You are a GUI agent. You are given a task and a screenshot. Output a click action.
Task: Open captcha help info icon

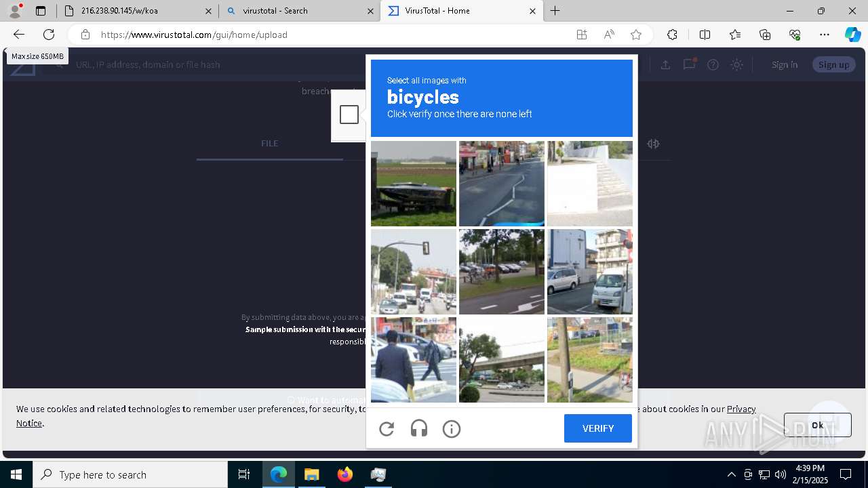452,428
